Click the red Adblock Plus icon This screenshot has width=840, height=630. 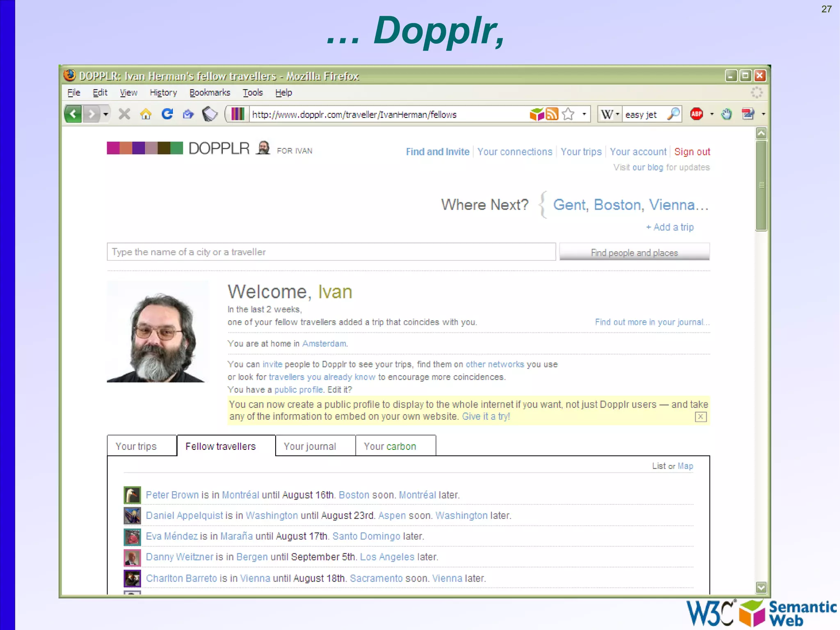click(696, 114)
